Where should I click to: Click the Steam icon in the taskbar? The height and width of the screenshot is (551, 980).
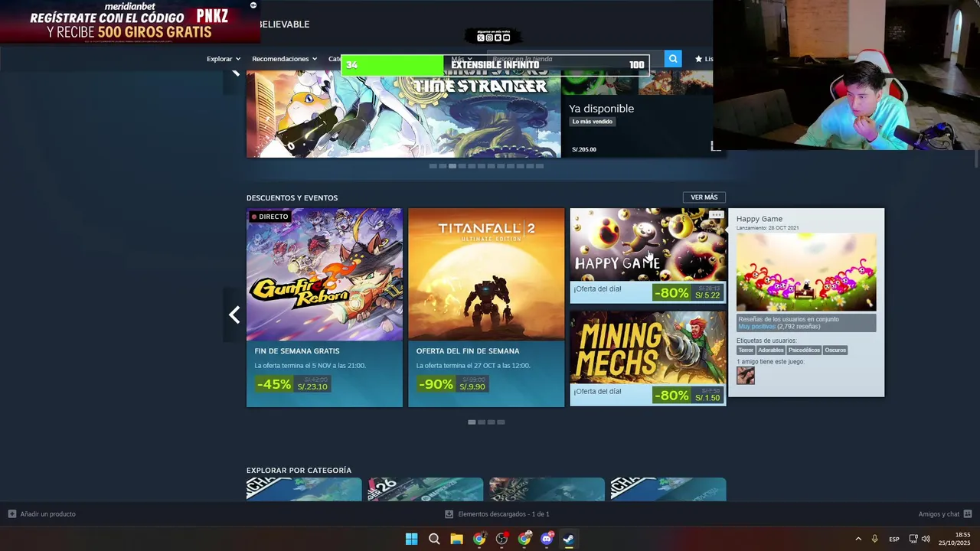pyautogui.click(x=569, y=539)
